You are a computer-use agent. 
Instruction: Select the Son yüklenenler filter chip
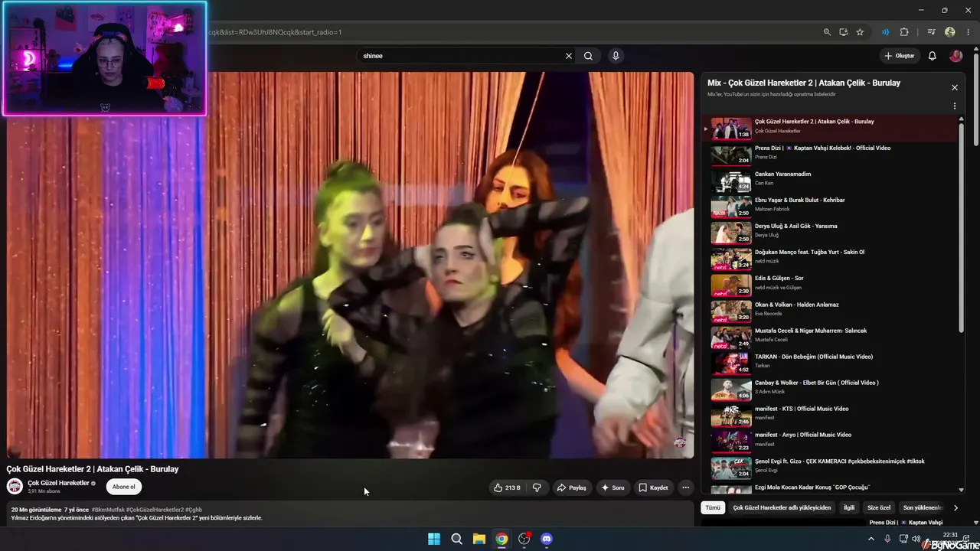pyautogui.click(x=922, y=507)
